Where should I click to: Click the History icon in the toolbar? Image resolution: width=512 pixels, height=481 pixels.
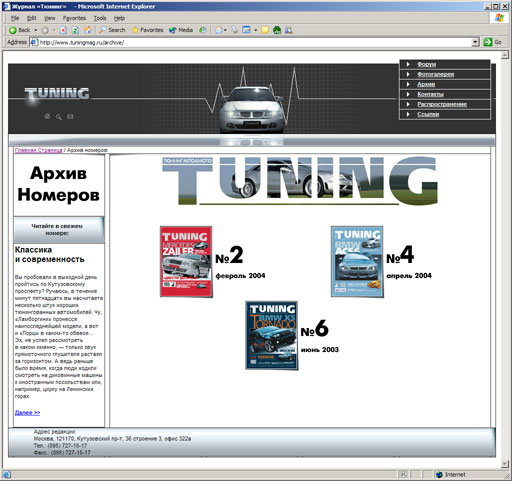coord(202,30)
